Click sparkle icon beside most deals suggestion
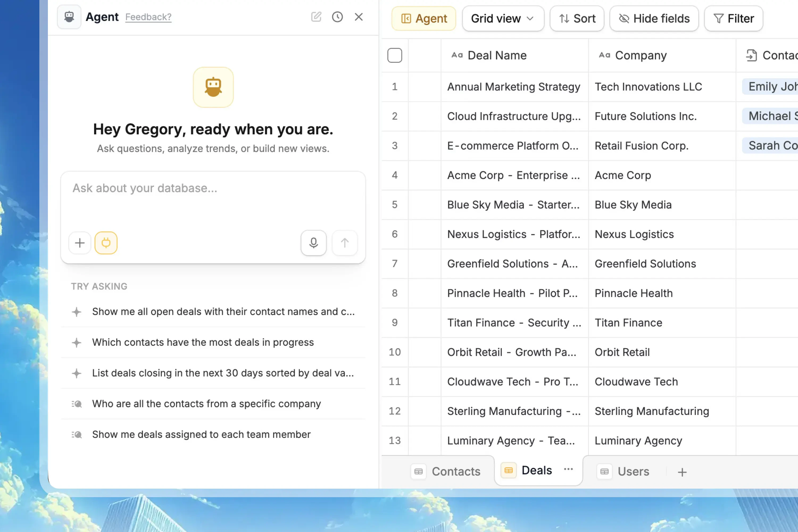Screen dimensions: 798x532 (x=77, y=343)
